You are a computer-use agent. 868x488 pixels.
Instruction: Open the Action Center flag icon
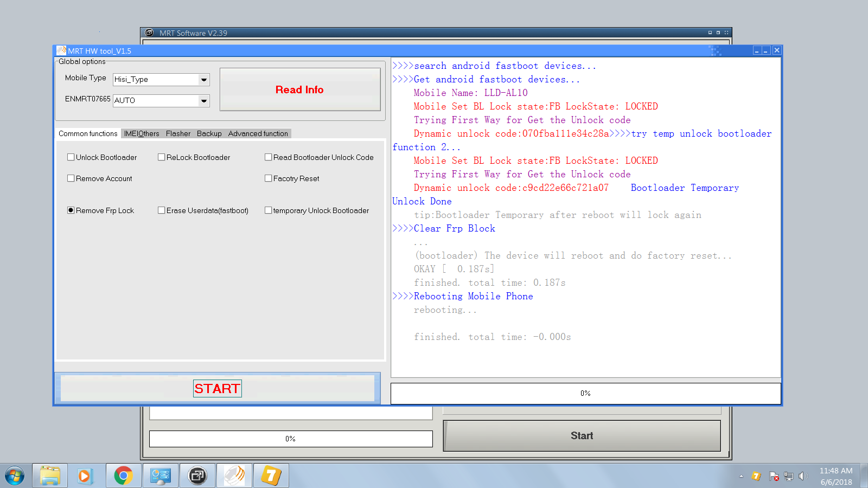point(774,476)
